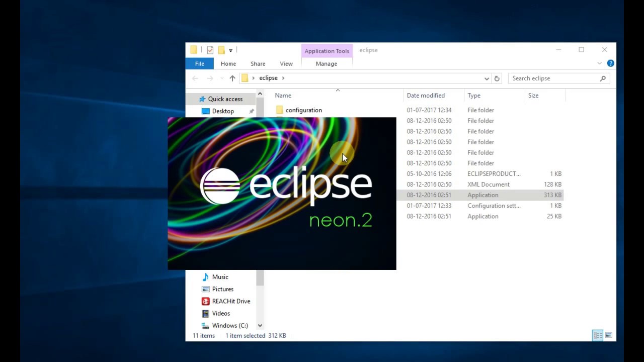Open Properties from the quick access toolbar
644x362 pixels.
[x=210, y=50]
